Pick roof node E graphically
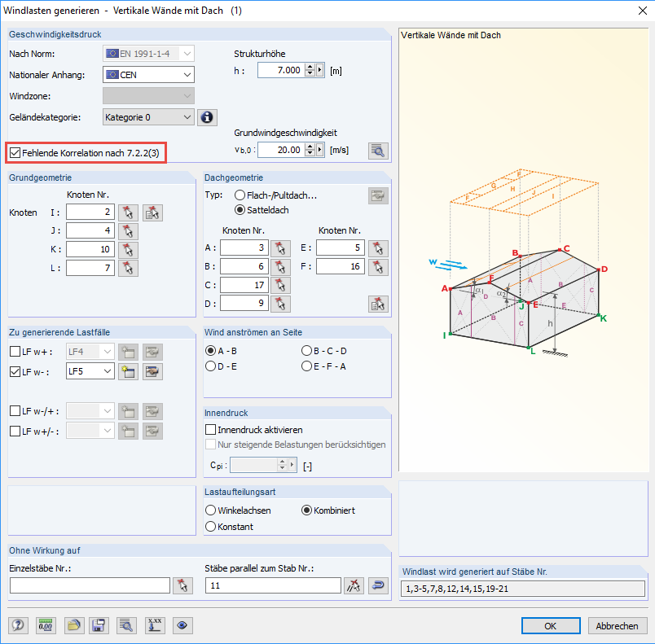Image resolution: width=655 pixels, height=644 pixels. tap(378, 248)
